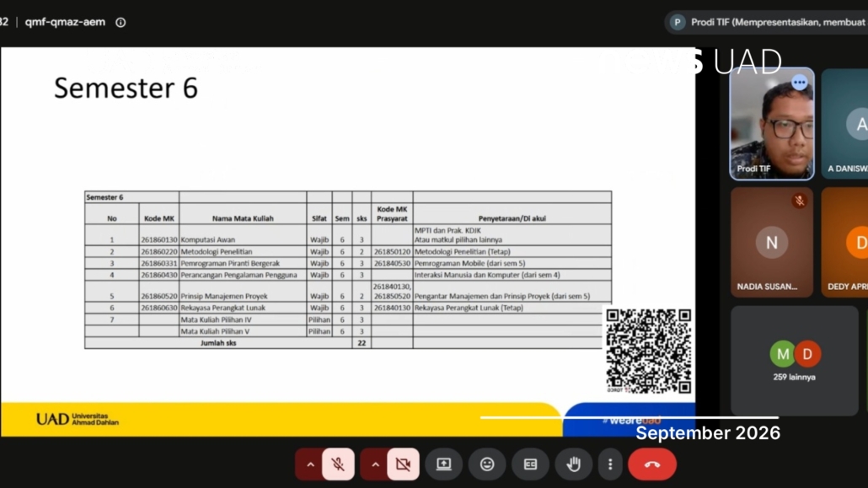
Task: End the call with red hang-up button
Action: (x=652, y=464)
